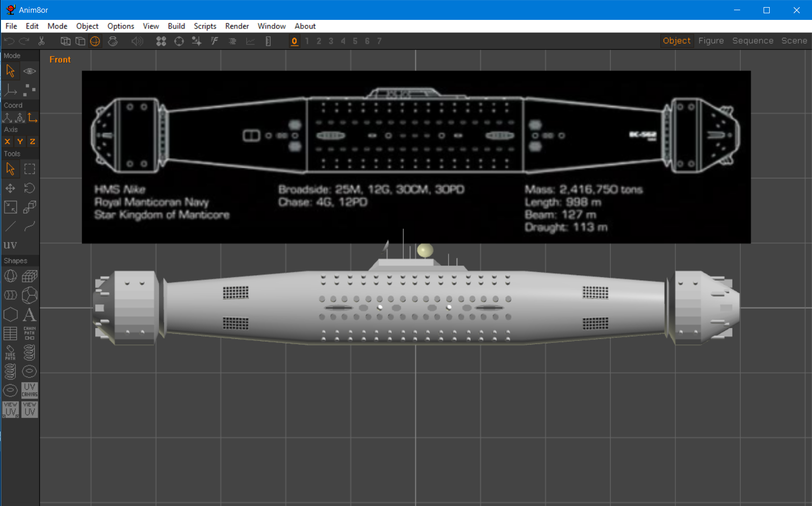
Task: Select the Curve spline tool
Action: (30, 226)
